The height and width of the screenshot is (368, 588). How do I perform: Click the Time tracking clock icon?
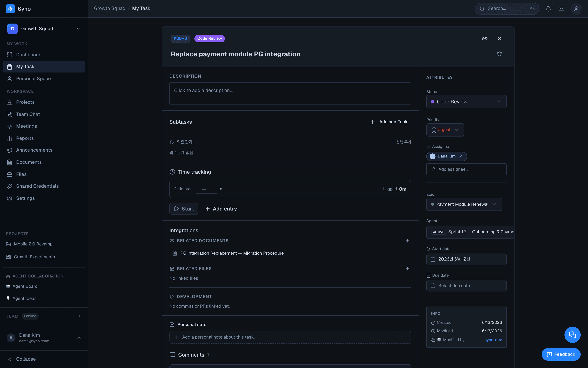172,172
